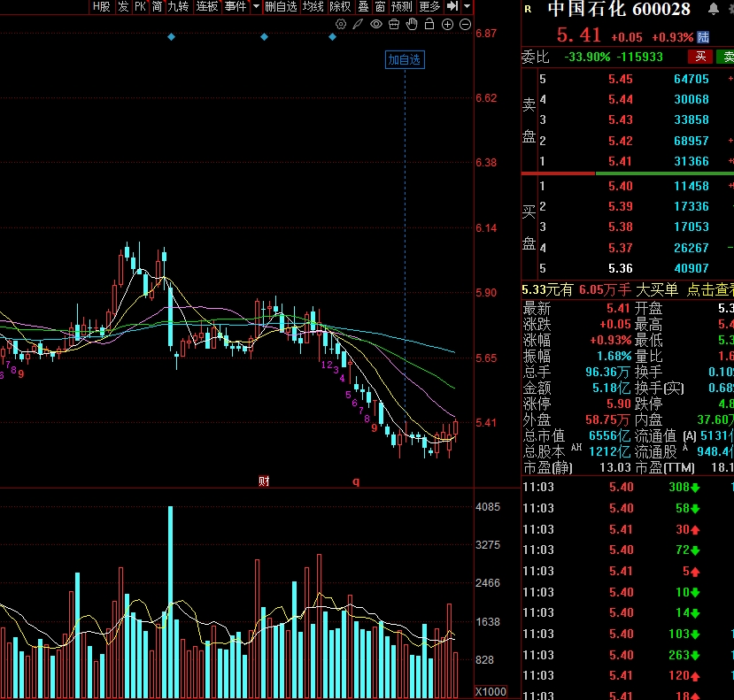Viewport: 734px width, 700px height.
Task: Click the stock name 中国石化 600028
Action: click(x=619, y=9)
